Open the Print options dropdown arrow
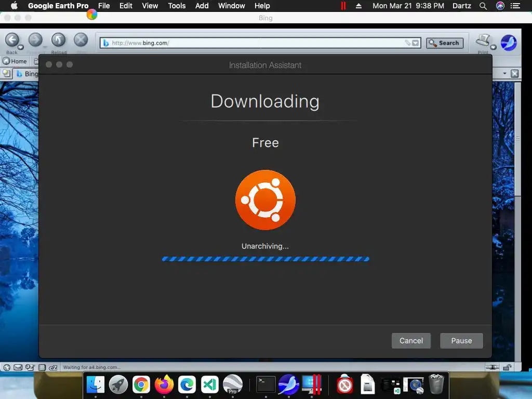 pos(494,47)
